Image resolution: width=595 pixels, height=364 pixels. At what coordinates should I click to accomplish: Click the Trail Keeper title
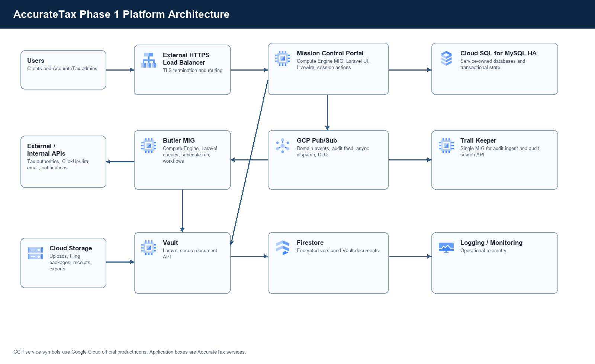pyautogui.click(x=478, y=140)
